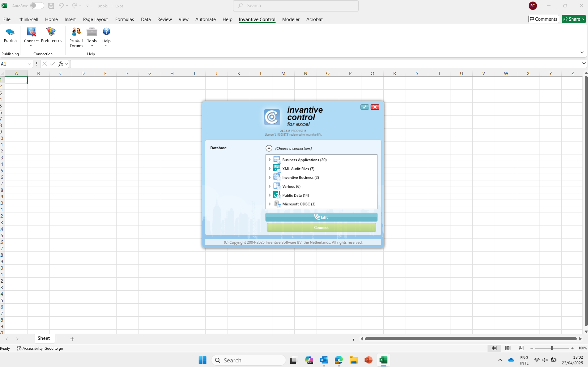
Task: Expand Various (6) node
Action: click(270, 186)
